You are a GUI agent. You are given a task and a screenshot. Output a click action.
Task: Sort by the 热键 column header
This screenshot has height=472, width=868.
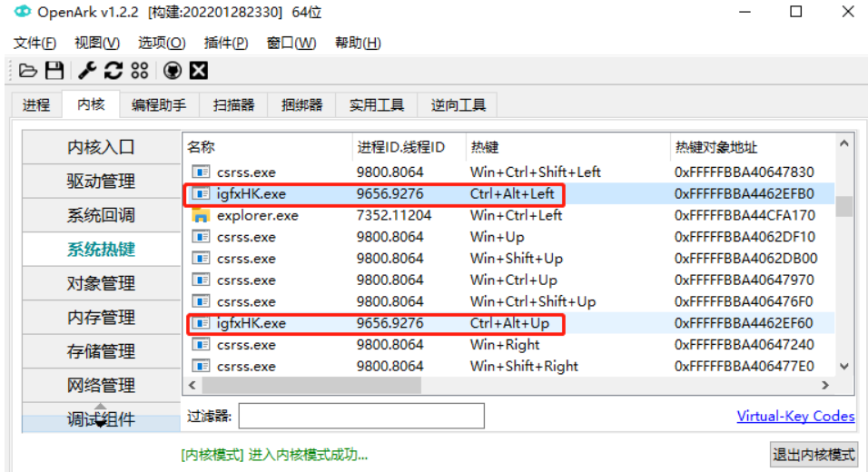coord(567,147)
